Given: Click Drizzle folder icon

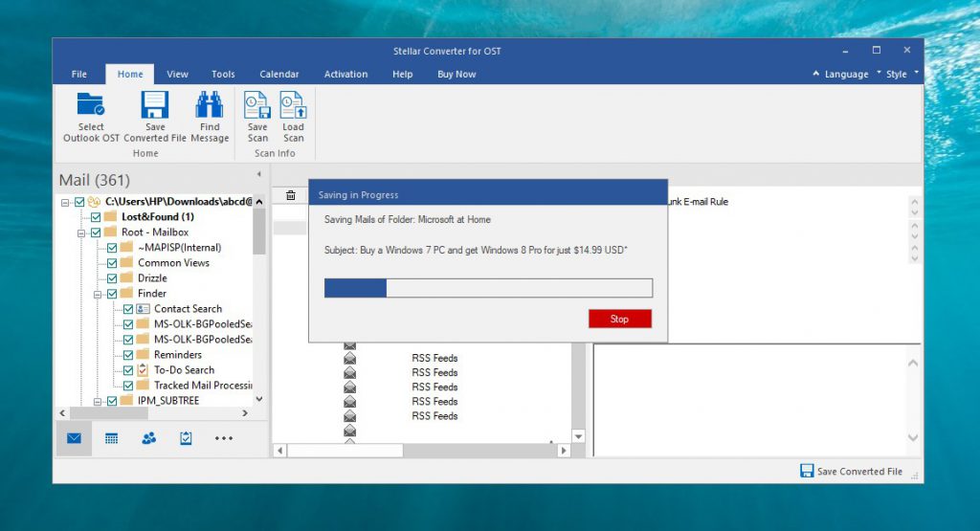Looking at the screenshot, I should click(127, 277).
